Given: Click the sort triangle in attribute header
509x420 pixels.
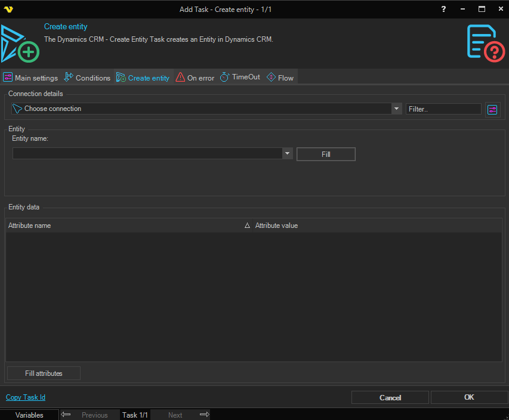Looking at the screenshot, I should (x=247, y=226).
